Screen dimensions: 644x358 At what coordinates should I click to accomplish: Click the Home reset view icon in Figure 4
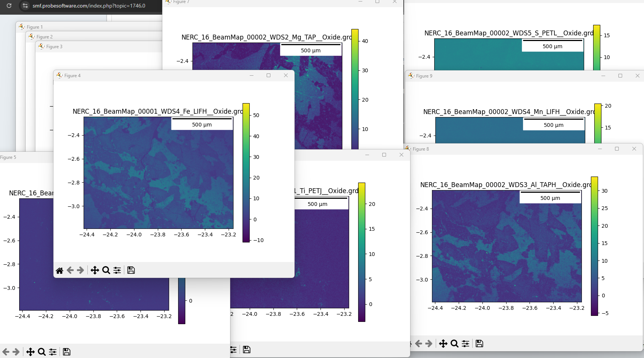click(60, 270)
